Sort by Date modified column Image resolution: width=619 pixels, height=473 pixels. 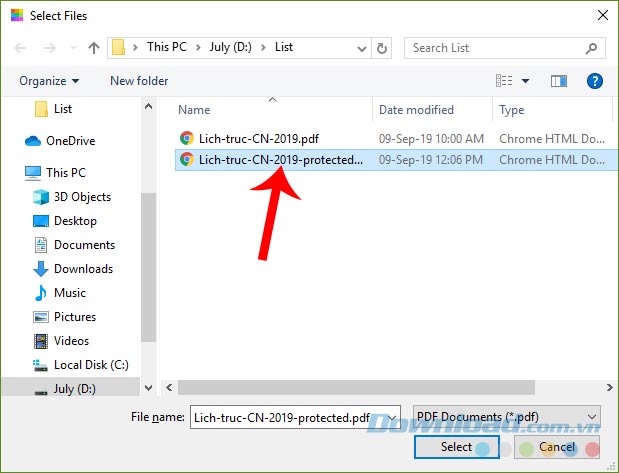coord(416,110)
